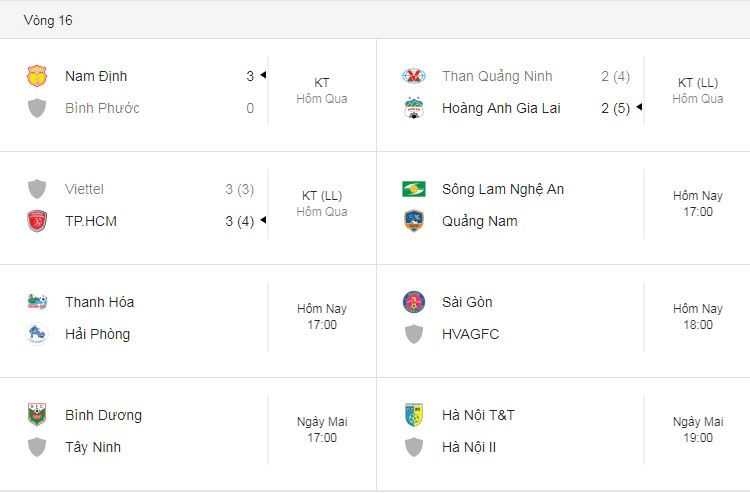Open the Hà Nội II team link
Viewport: 750px width, 493px height.
469,447
